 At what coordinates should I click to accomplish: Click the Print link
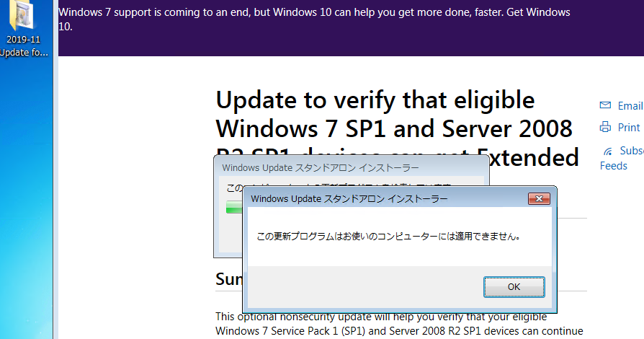(x=629, y=128)
